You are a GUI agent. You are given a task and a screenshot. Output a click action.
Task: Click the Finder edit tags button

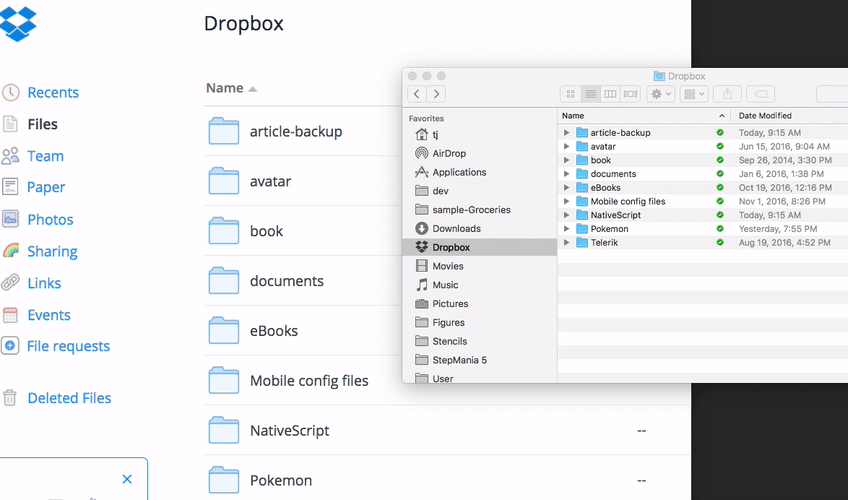pyautogui.click(x=761, y=94)
